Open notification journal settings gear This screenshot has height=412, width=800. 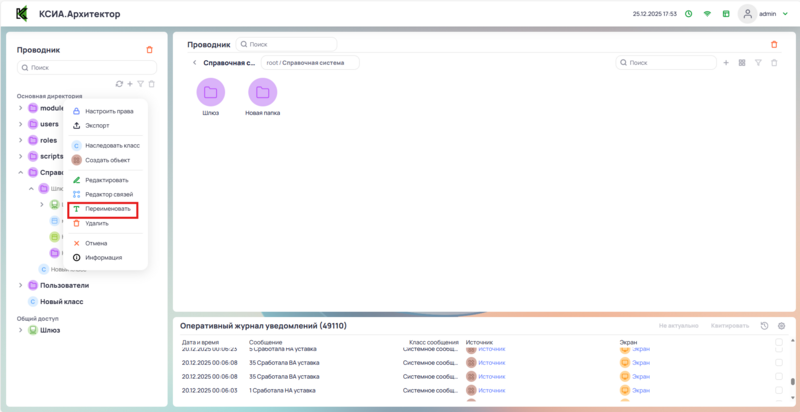click(781, 326)
